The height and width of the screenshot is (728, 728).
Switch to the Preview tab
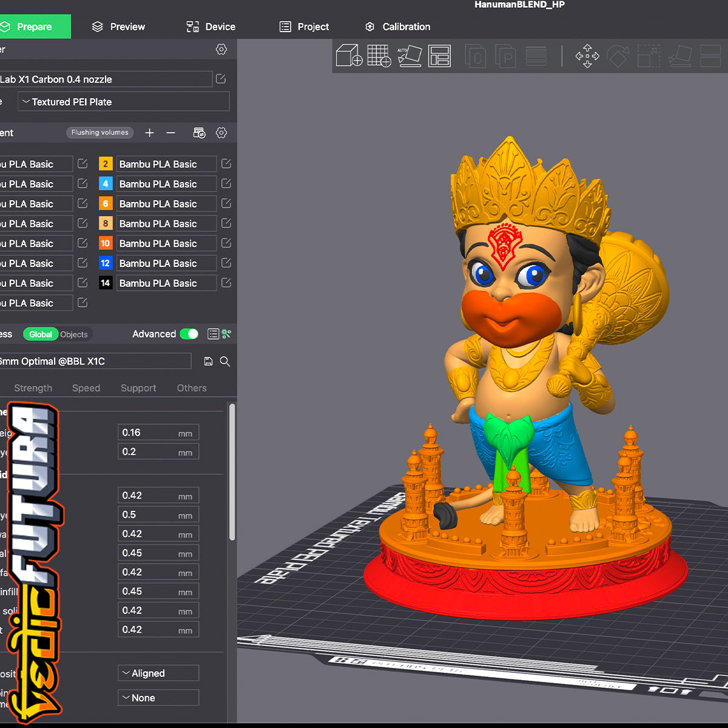pyautogui.click(x=118, y=27)
